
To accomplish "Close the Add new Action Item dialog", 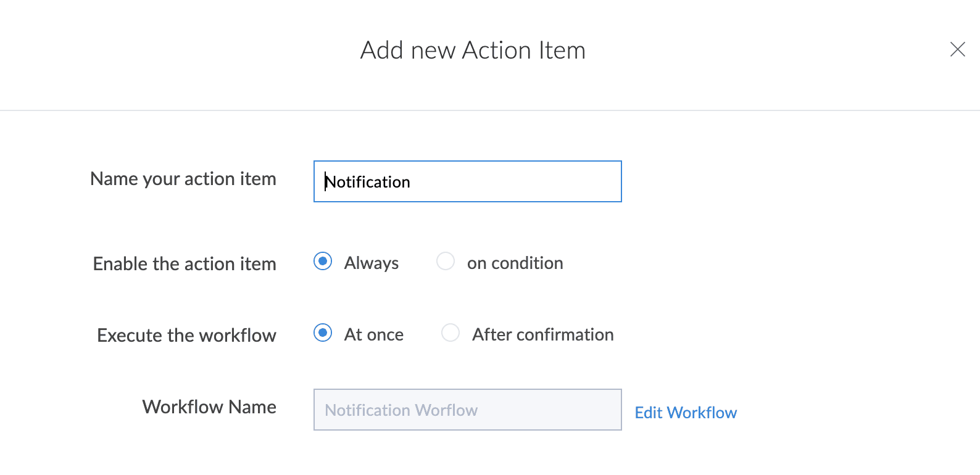I will point(957,49).
